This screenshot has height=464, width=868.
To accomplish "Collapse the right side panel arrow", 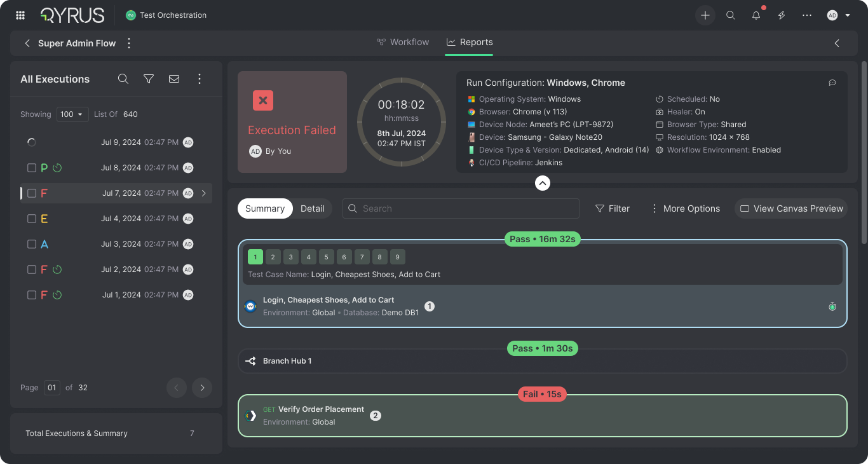I will [837, 43].
